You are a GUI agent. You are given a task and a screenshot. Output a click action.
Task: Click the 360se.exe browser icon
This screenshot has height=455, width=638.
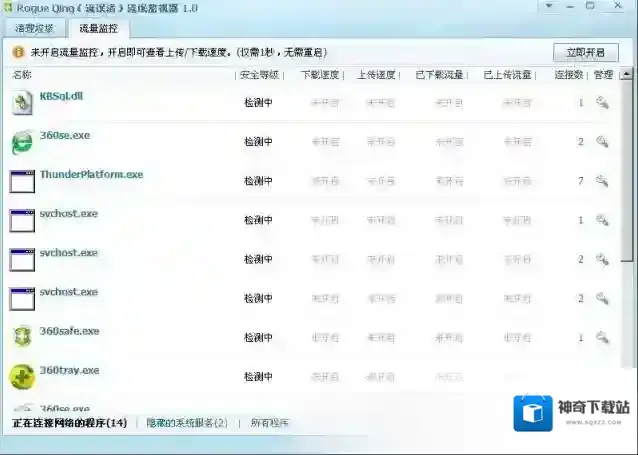[22, 142]
